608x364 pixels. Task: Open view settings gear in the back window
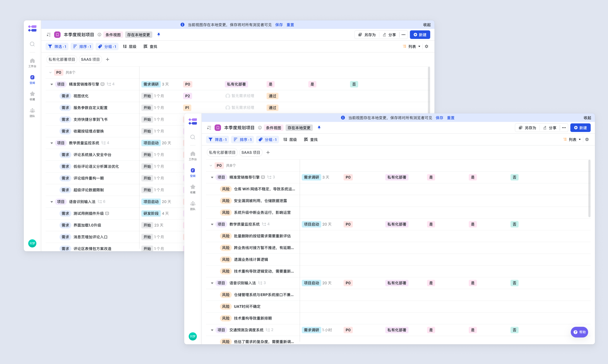coord(426,46)
